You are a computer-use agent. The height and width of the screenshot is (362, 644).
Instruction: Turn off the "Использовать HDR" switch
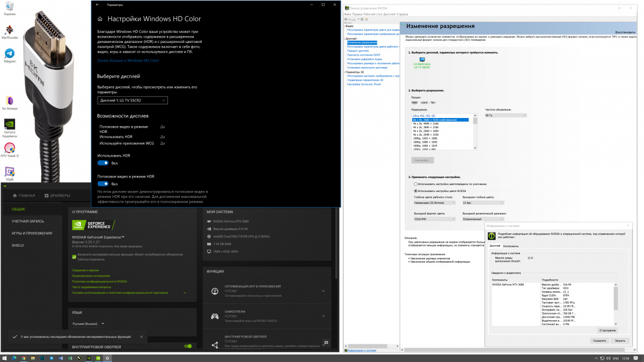click(103, 162)
